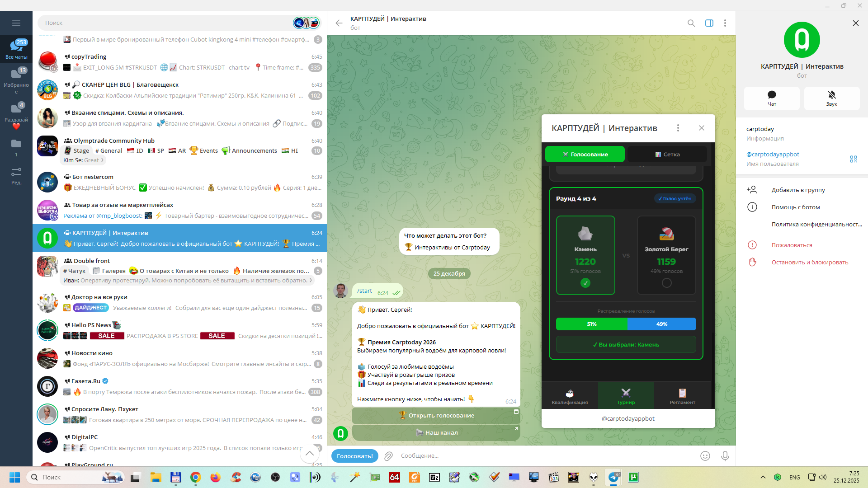Click the microphone voice message icon
This screenshot has width=868, height=488.
(725, 456)
